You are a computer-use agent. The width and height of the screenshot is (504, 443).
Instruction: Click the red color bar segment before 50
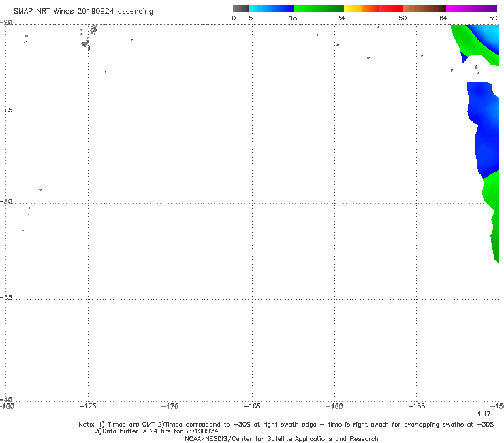[391, 8]
